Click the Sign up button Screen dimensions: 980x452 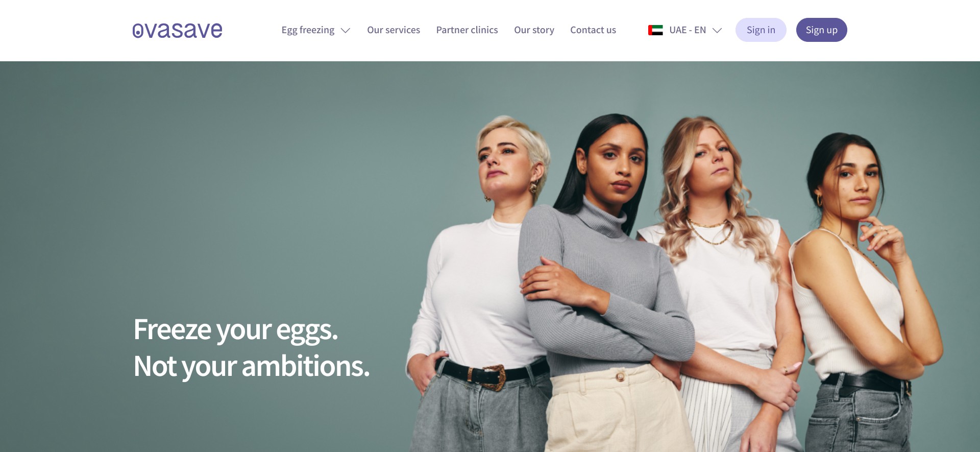(822, 30)
